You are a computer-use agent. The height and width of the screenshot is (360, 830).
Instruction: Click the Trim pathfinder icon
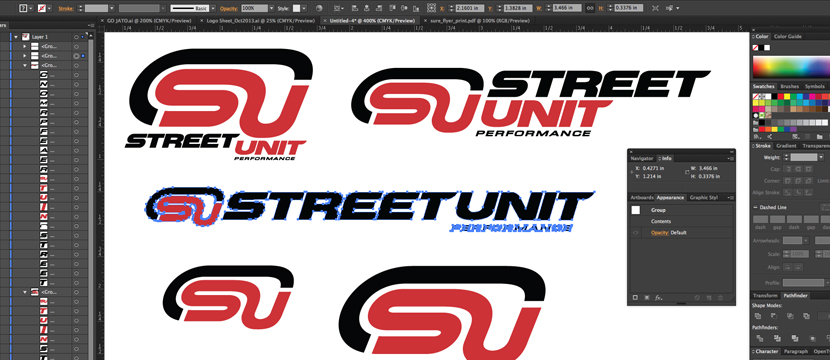[778, 338]
